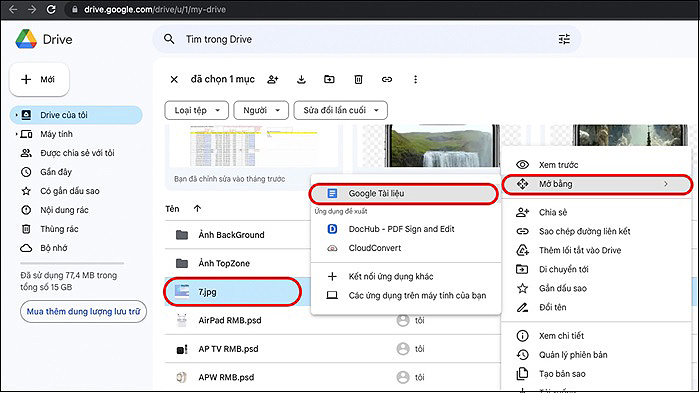Open the Sửa đổi lần cuối dropdown

coord(341,110)
